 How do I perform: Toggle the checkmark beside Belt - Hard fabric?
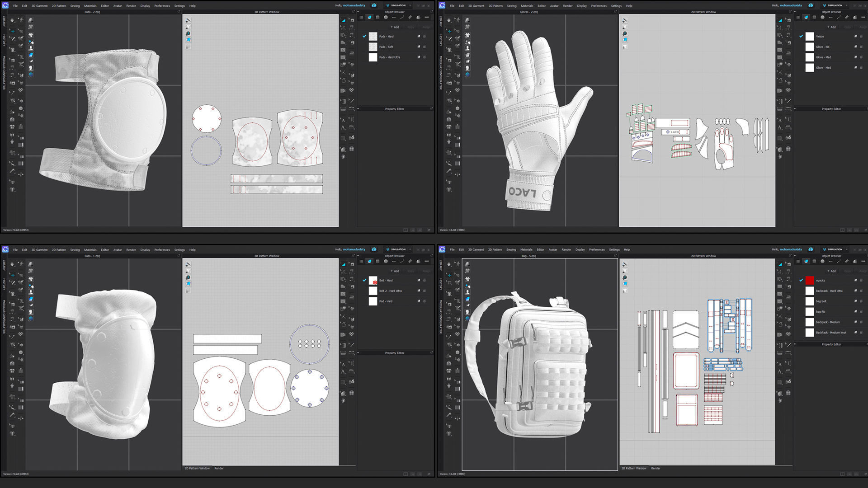tap(364, 280)
